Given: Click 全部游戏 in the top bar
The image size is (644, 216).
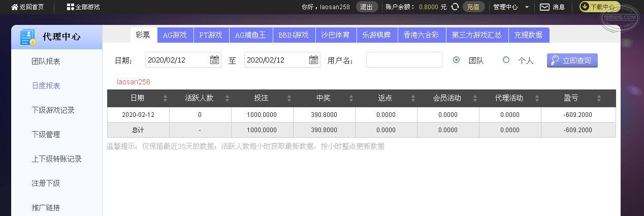Looking at the screenshot, I should [87, 7].
